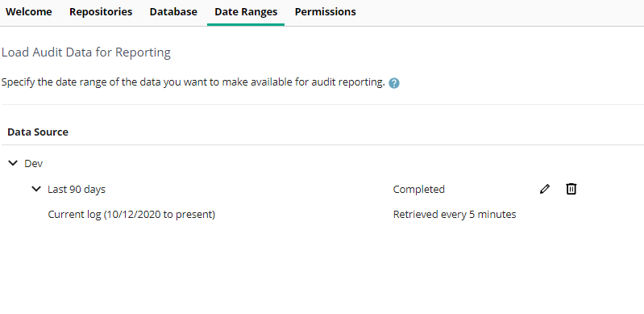644x314 pixels.
Task: Select the Date Ranges tab
Action: [246, 12]
